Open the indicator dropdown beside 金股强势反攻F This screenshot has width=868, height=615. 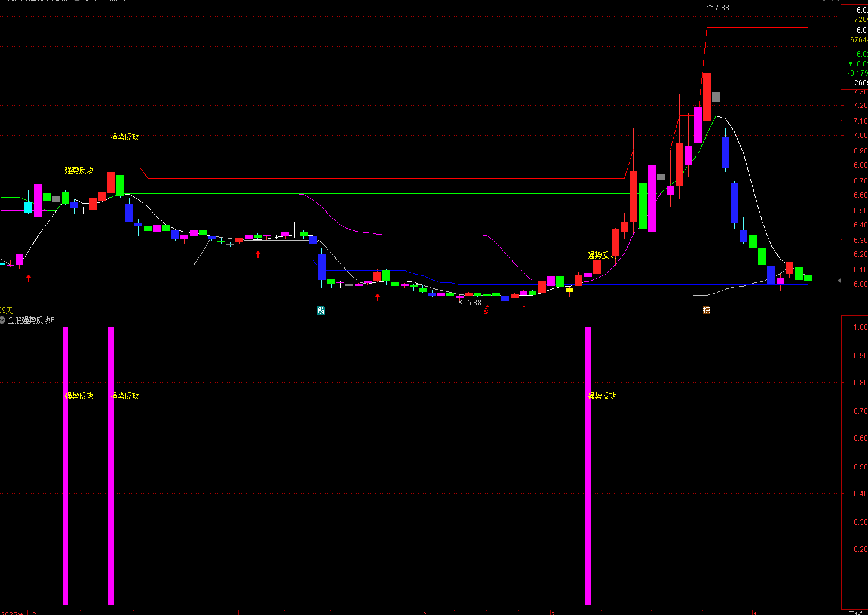click(x=2, y=320)
